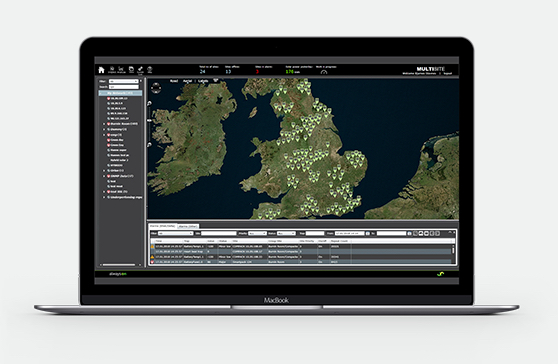Click the Time column header in alarms table
The width and height of the screenshot is (558, 364).
coord(159,241)
